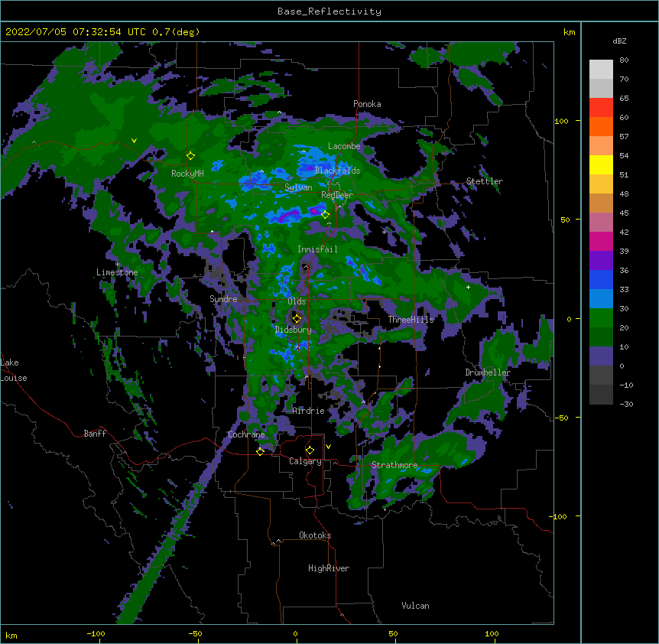Click the km unit label at bottom left
This screenshot has height=644, width=659.
11,636
